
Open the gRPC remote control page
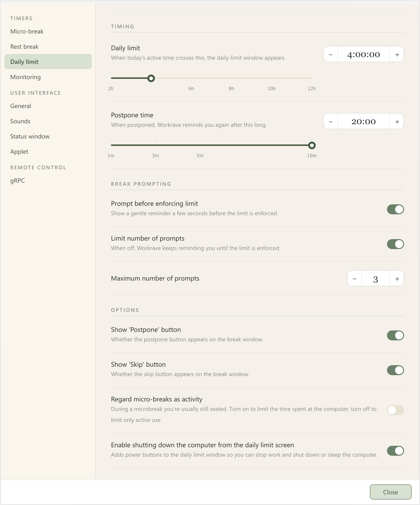click(48, 181)
